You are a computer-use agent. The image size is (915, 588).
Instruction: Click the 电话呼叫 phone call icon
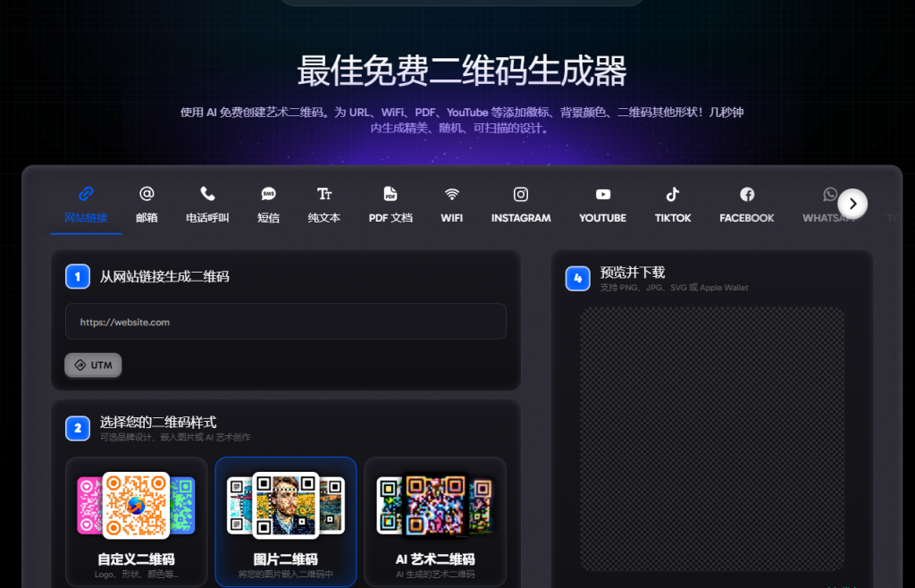pyautogui.click(x=207, y=204)
